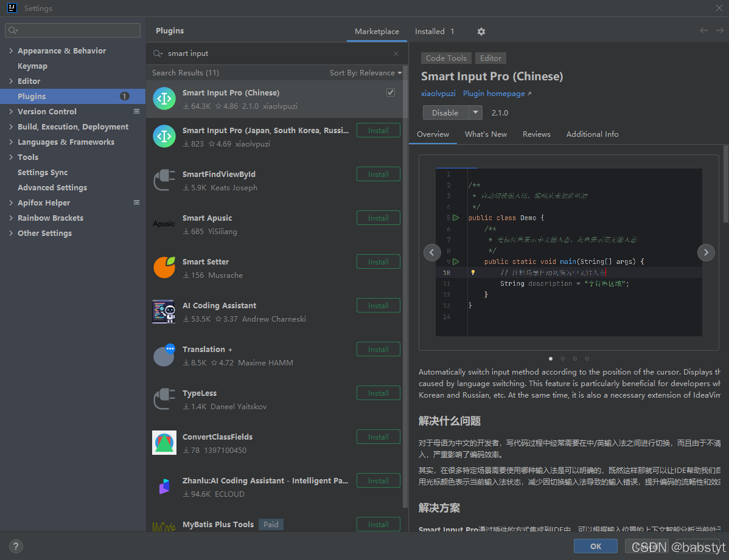
Task: Click the plugin details pane scrollbar
Action: coord(726,184)
